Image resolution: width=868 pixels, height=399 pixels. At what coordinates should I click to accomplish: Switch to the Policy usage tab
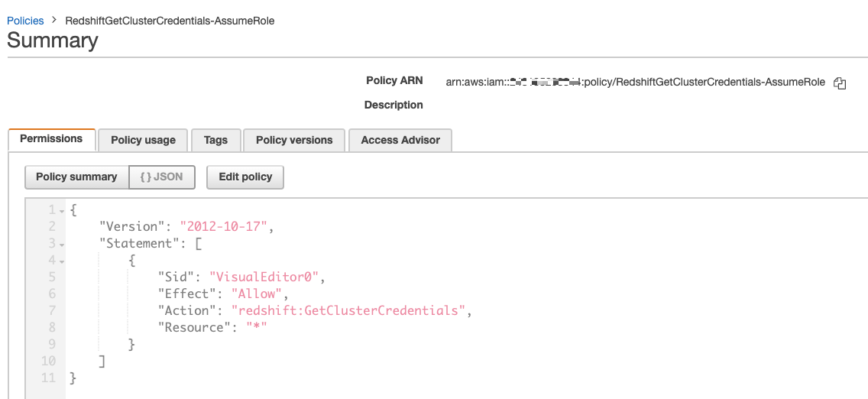click(143, 140)
